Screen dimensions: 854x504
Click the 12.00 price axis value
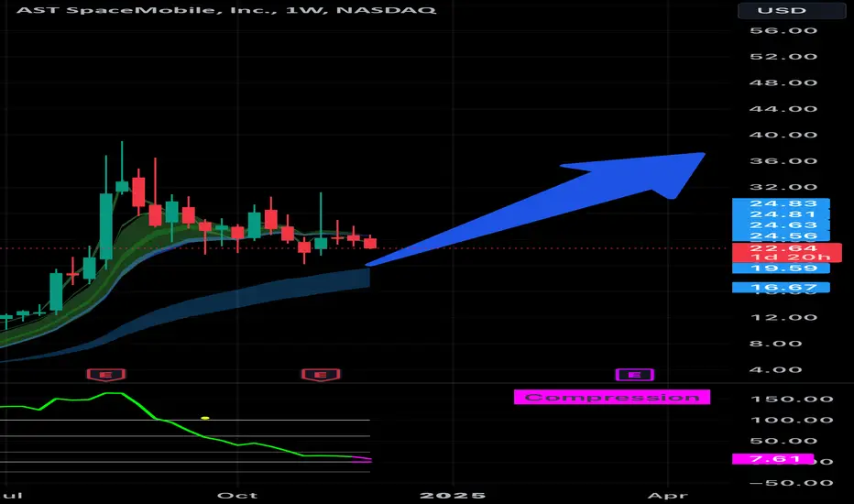click(783, 317)
